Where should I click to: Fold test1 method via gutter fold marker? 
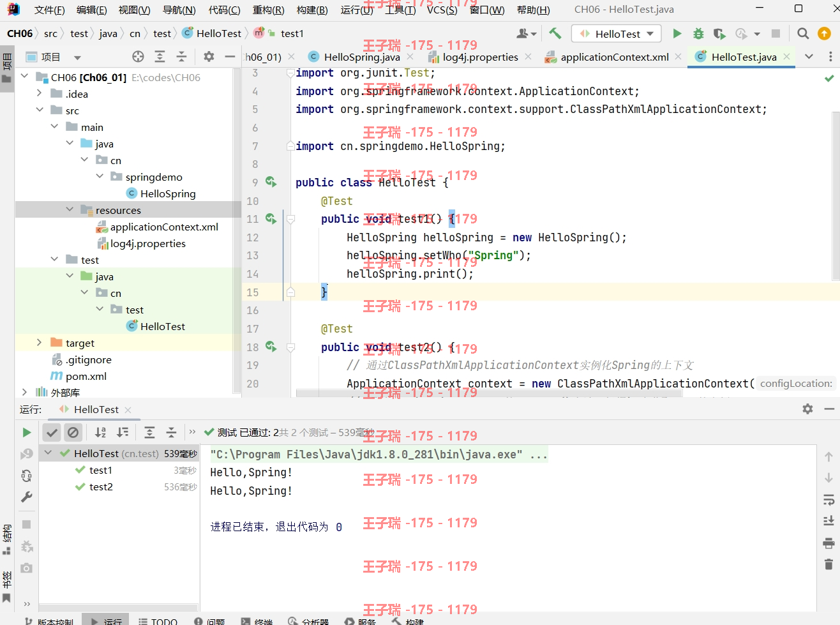[x=290, y=219]
